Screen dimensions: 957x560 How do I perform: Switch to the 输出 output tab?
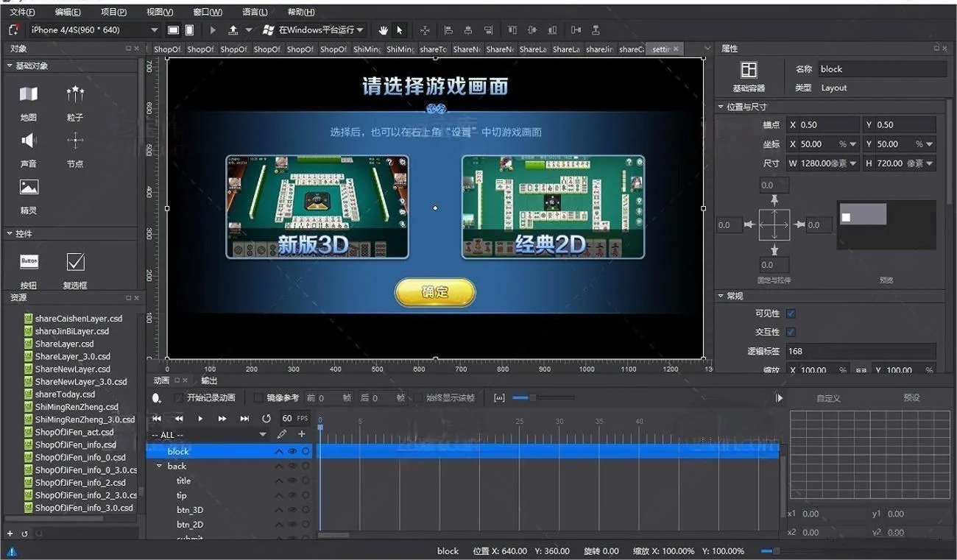209,380
